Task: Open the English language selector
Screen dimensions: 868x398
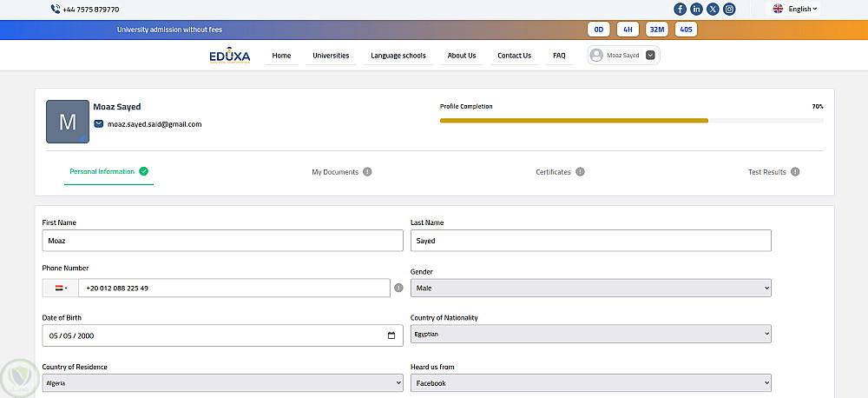Action: 795,9
